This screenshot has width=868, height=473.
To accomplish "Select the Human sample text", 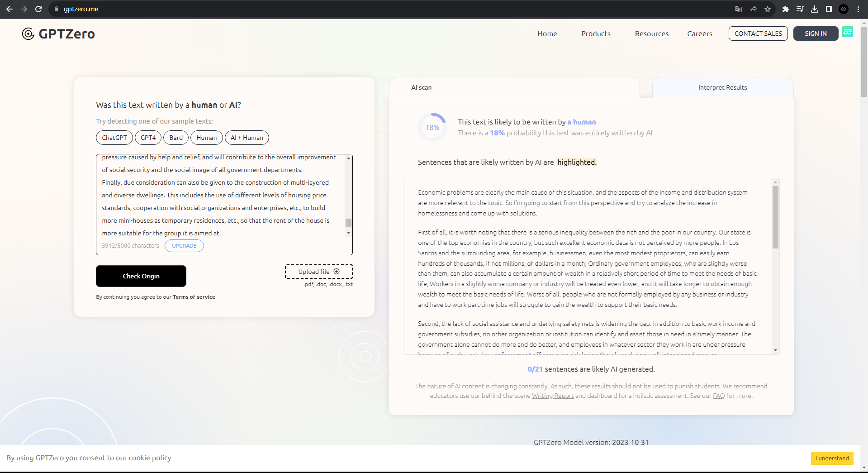I will [207, 138].
